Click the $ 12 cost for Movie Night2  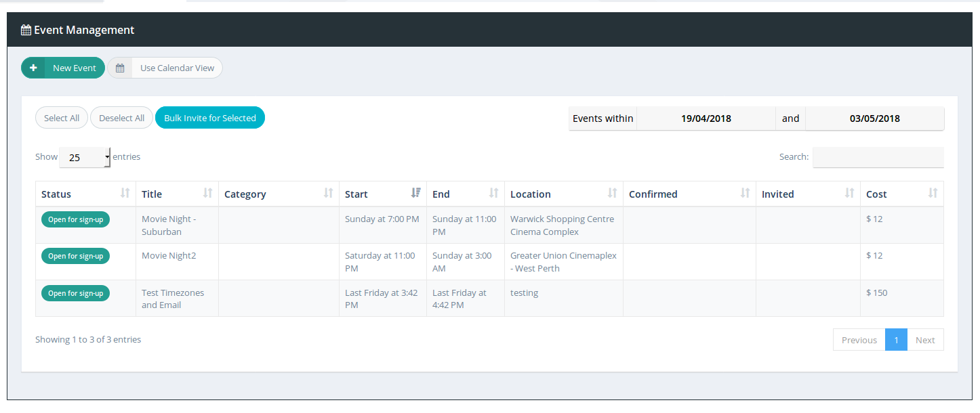(x=874, y=256)
